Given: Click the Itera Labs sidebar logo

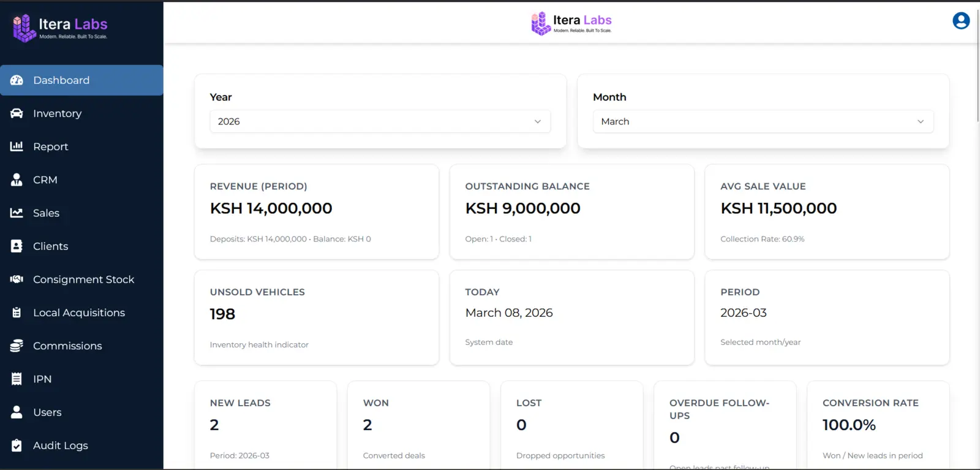Looking at the screenshot, I should 60,28.
